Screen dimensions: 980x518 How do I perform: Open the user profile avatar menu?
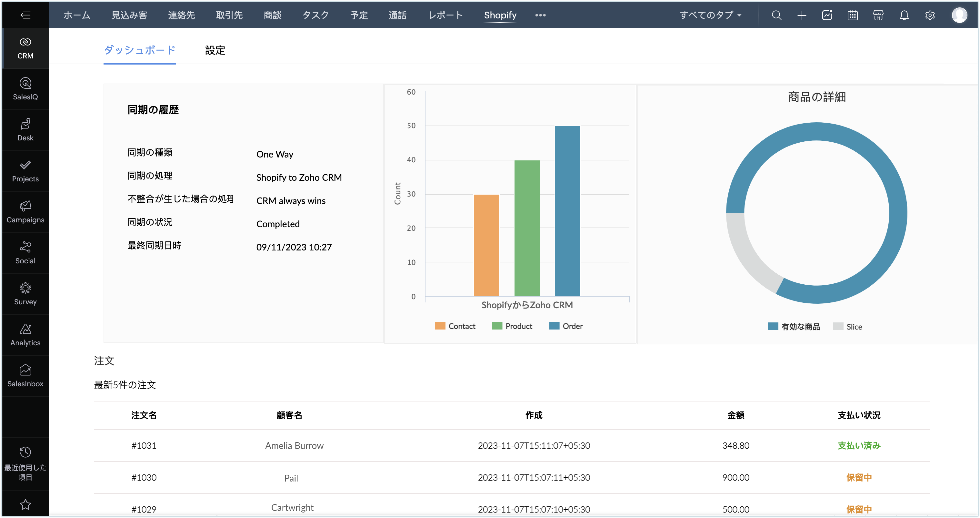pos(959,15)
